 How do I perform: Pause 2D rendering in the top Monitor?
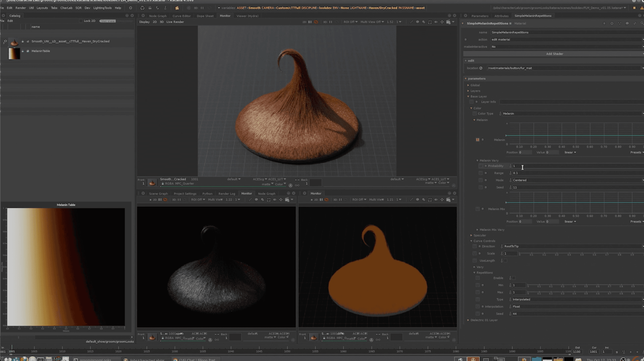310,22
